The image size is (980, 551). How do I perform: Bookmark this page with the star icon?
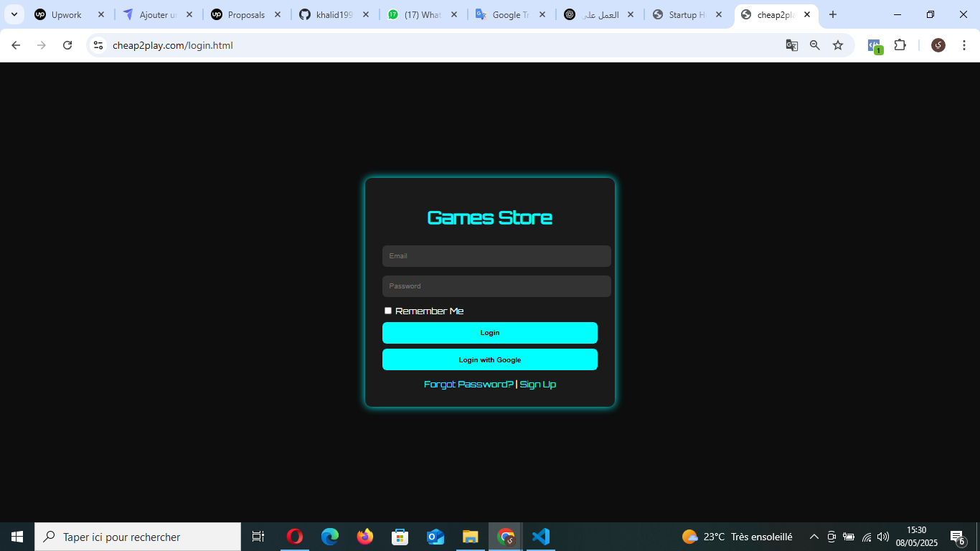click(x=838, y=45)
